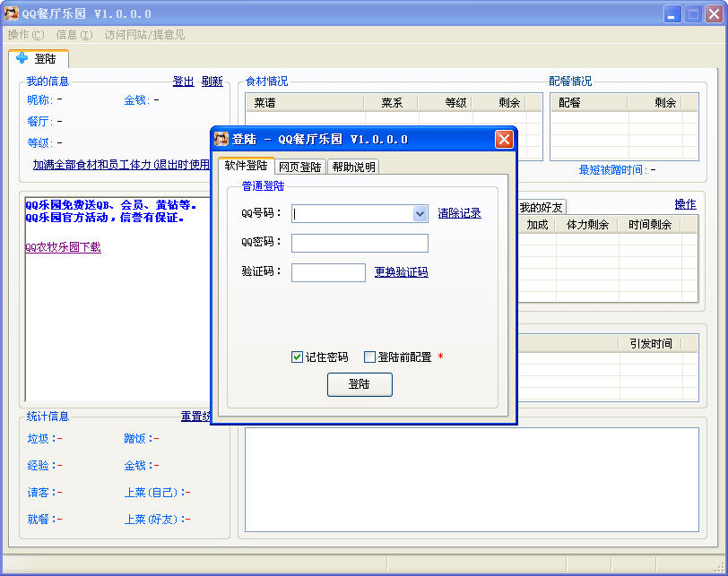Screen dimensions: 728x576
Task: Switch to the 软件登陆 tab
Action: 246,166
